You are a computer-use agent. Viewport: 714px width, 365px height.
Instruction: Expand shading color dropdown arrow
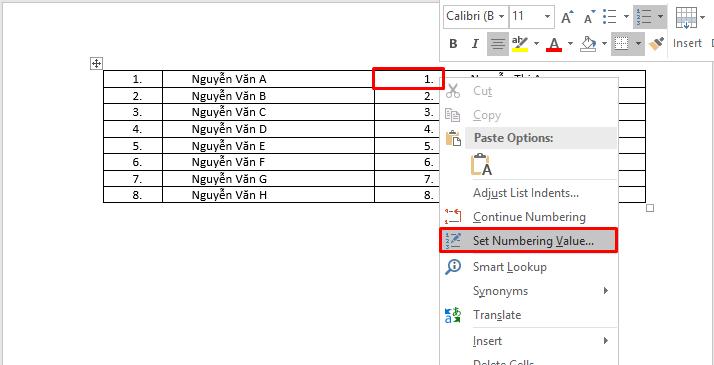[x=605, y=44]
